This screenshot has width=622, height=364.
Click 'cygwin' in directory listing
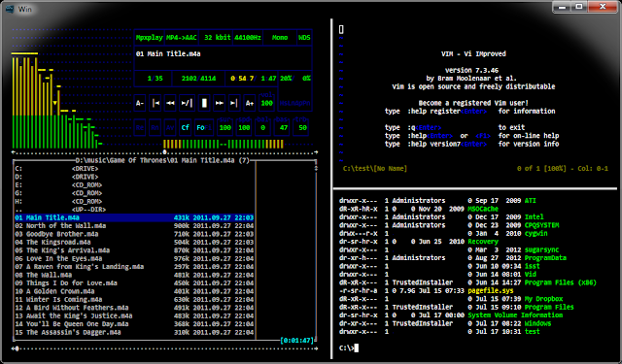pos(536,234)
